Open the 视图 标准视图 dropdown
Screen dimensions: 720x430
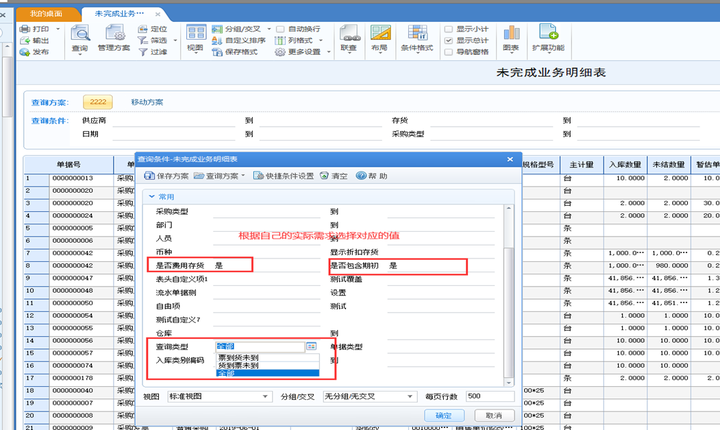click(x=219, y=396)
